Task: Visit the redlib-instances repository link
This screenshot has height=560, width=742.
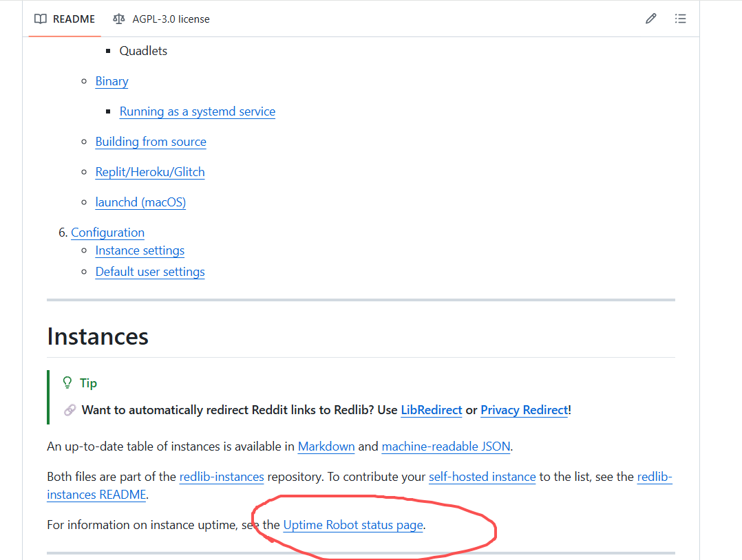Action: [x=222, y=477]
